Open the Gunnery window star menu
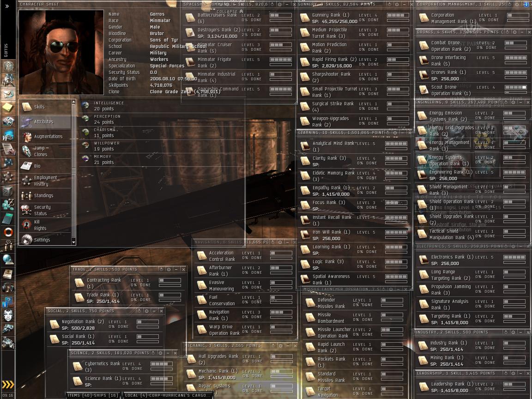The width and height of the screenshot is (532, 399). coord(389,5)
